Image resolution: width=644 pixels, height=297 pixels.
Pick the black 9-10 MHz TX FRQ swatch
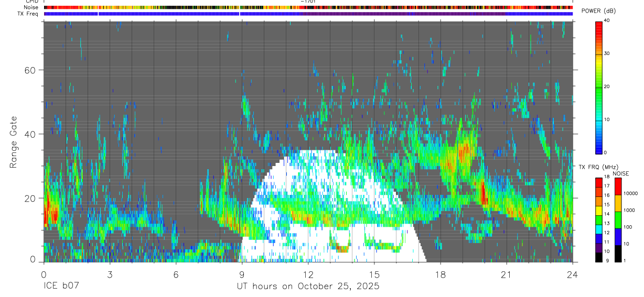click(x=599, y=257)
